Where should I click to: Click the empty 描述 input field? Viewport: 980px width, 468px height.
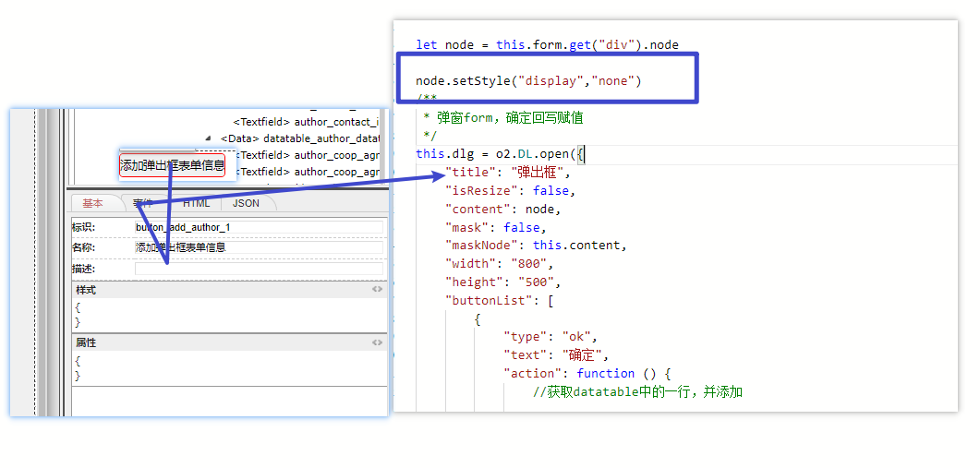coord(258,269)
